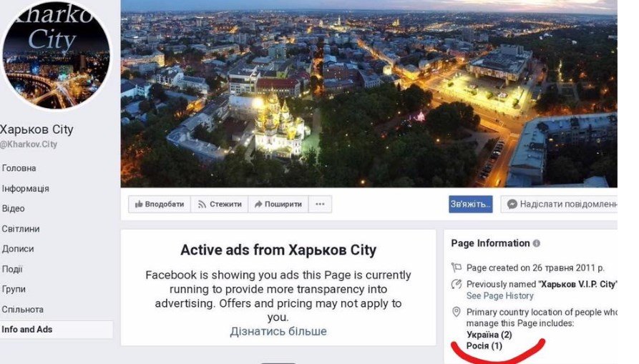This screenshot has height=364, width=639.
Task: Click the Kharkov City profile picture
Action: [x=56, y=54]
